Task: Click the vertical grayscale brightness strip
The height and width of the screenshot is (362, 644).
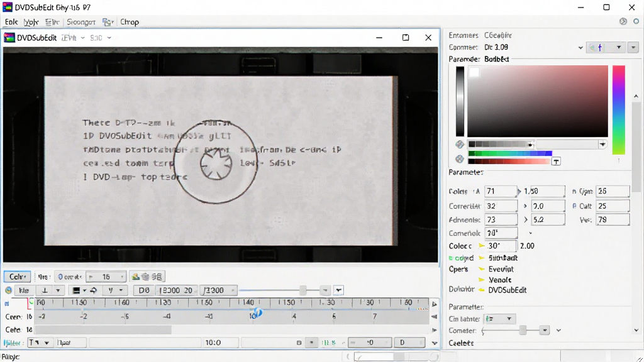Action: (460, 101)
